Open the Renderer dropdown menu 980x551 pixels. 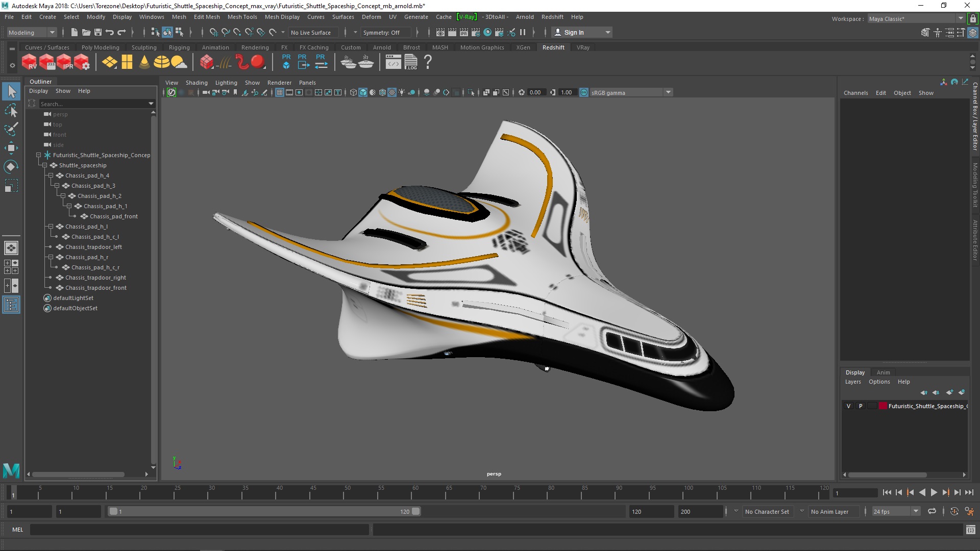[x=279, y=82]
